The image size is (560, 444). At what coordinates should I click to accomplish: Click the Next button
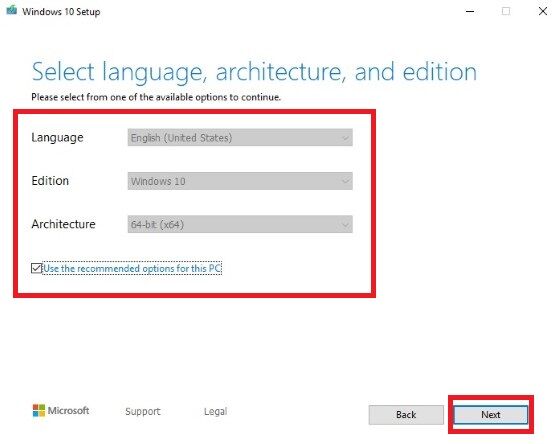coord(491,415)
